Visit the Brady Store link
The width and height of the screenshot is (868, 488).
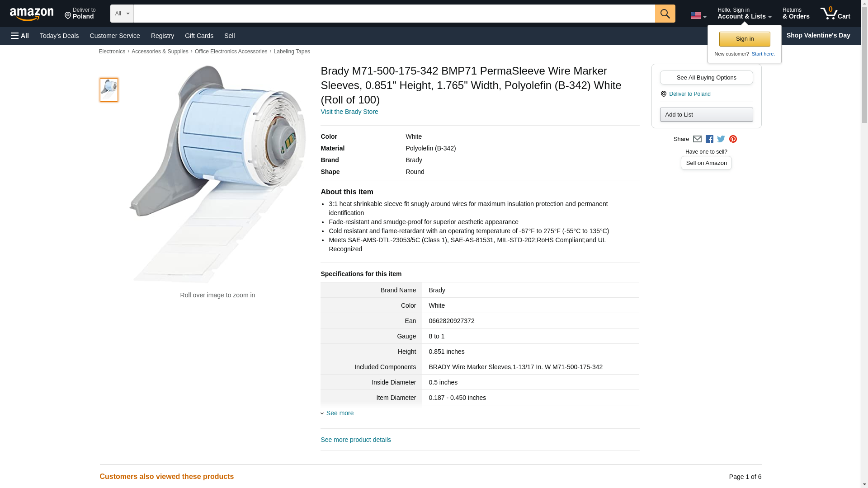(349, 112)
